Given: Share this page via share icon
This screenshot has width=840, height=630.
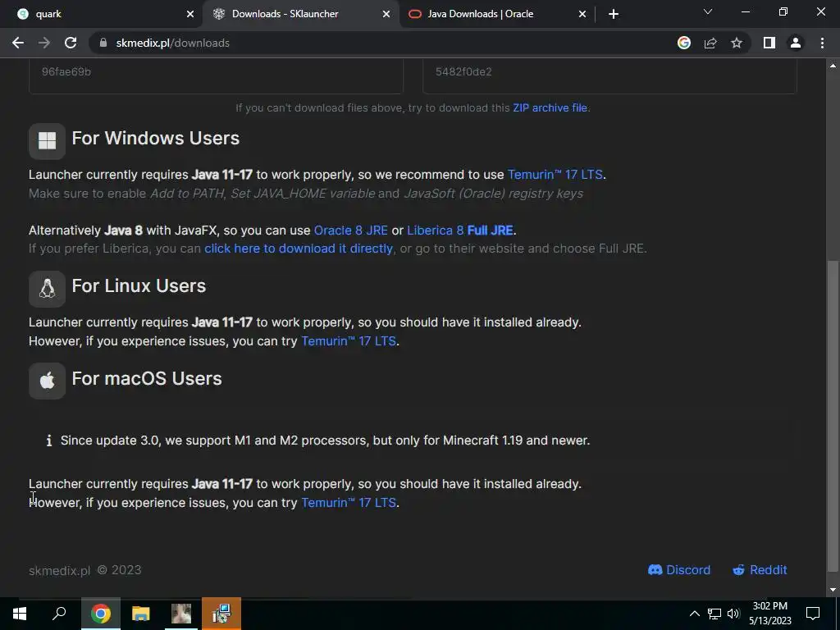Looking at the screenshot, I should (710, 43).
